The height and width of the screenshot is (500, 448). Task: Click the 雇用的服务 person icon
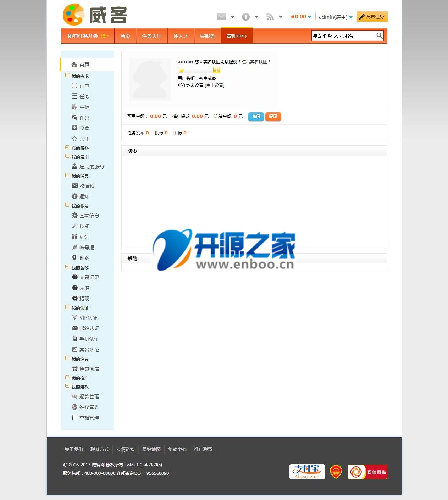tap(74, 166)
